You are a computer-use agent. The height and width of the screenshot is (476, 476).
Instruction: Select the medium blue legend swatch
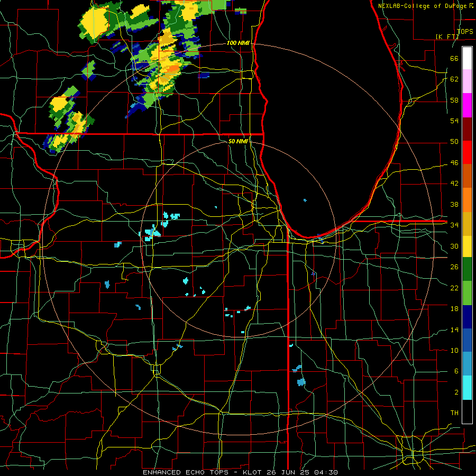pos(467,340)
